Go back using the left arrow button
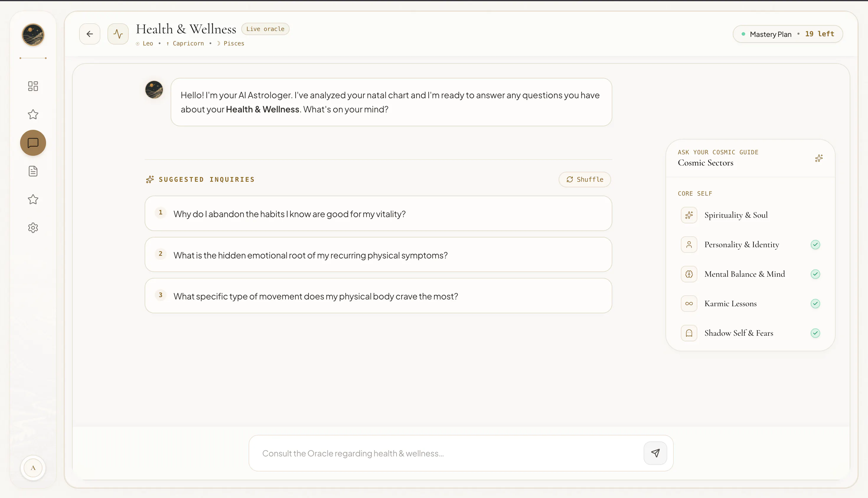 [x=90, y=34]
